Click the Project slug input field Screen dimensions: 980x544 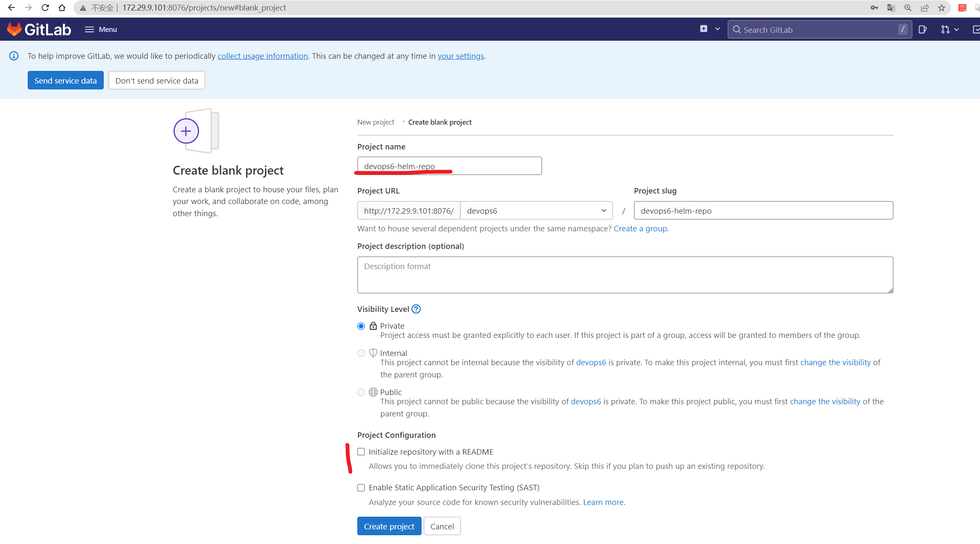pos(763,210)
